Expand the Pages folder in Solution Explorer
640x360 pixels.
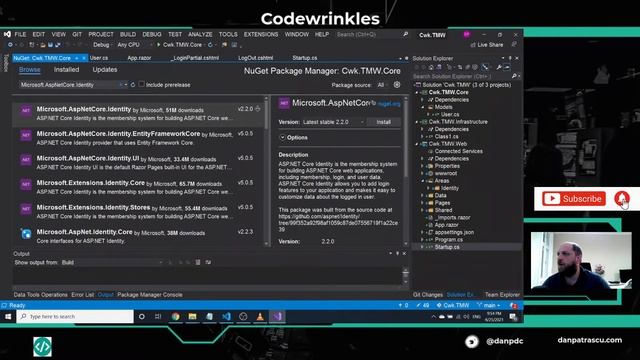coord(423,203)
